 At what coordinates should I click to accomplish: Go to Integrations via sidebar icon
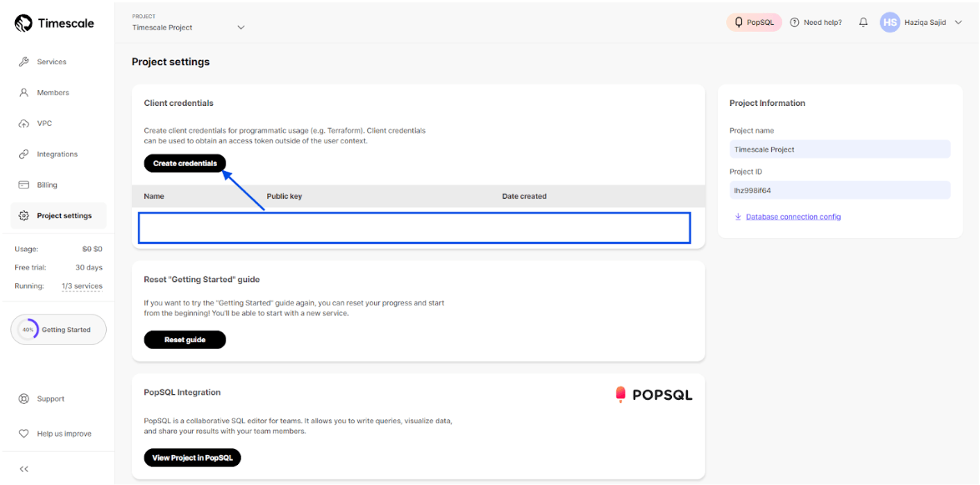click(23, 154)
